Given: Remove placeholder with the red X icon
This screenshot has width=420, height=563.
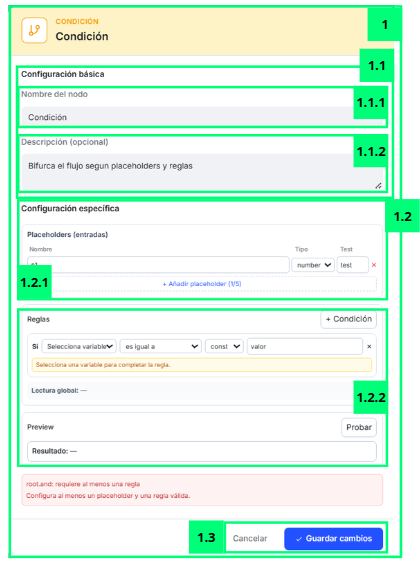Looking at the screenshot, I should (x=374, y=265).
